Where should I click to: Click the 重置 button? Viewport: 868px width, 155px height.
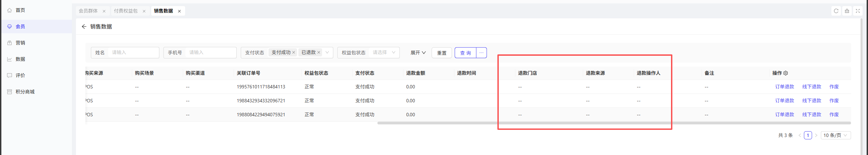441,53
